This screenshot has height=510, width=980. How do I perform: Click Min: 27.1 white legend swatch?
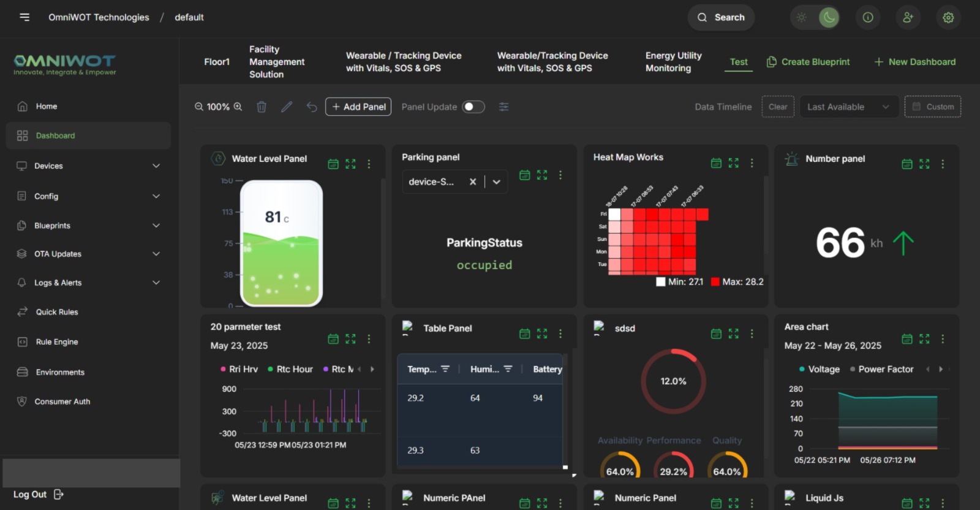click(660, 282)
